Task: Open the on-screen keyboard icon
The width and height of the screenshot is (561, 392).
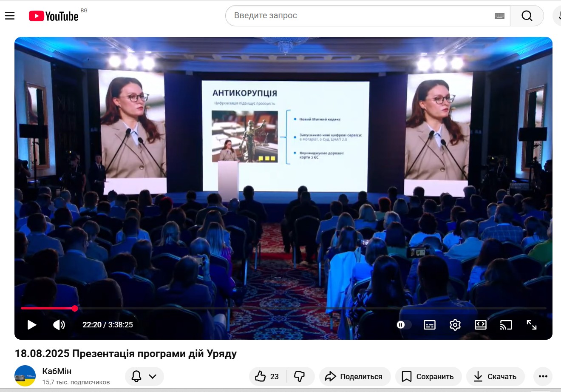Action: (x=499, y=16)
